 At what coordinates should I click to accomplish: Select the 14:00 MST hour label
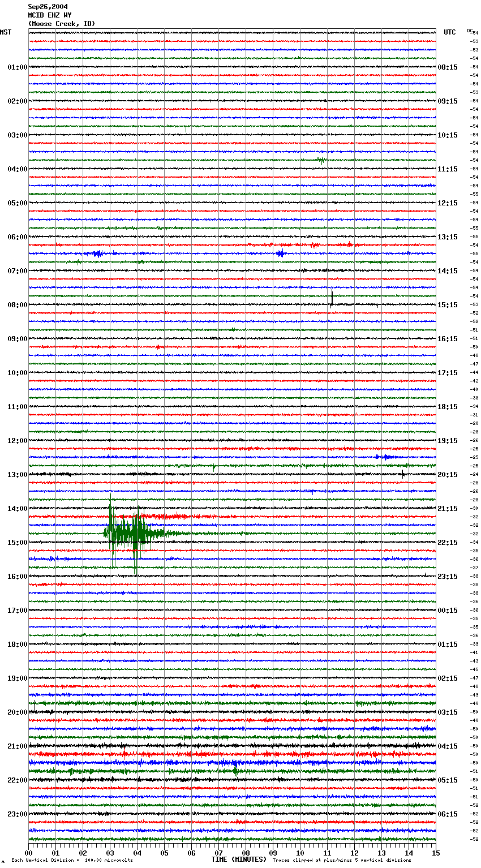18,509
